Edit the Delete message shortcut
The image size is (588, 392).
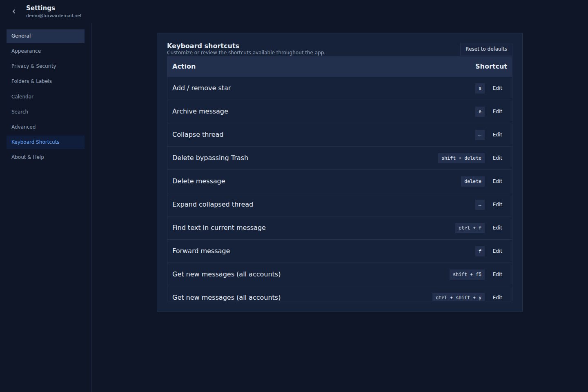coord(497,181)
